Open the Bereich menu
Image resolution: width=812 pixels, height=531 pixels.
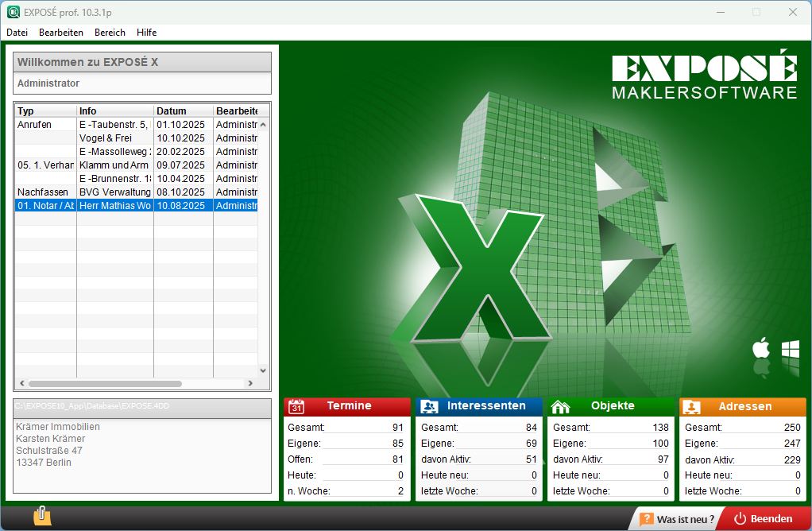pos(110,33)
